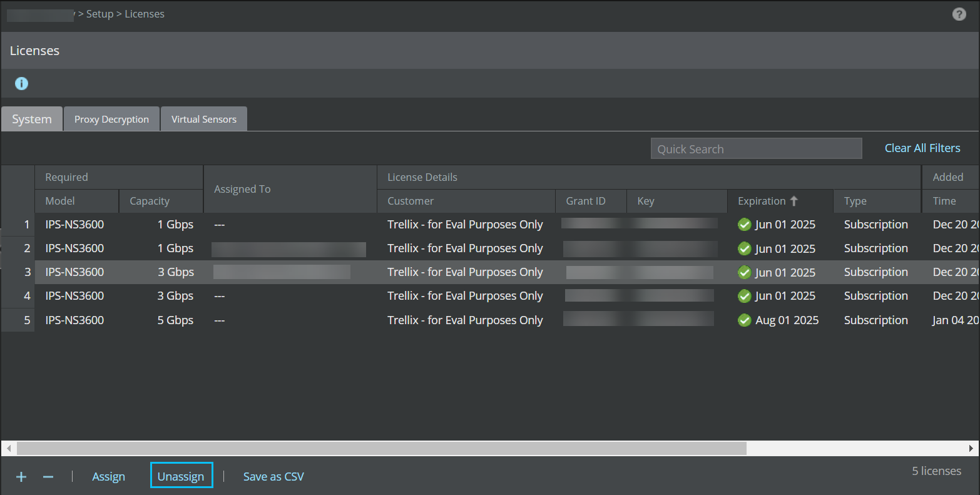Image resolution: width=980 pixels, height=495 pixels.
Task: Sort by the Type column header
Action: (x=877, y=201)
